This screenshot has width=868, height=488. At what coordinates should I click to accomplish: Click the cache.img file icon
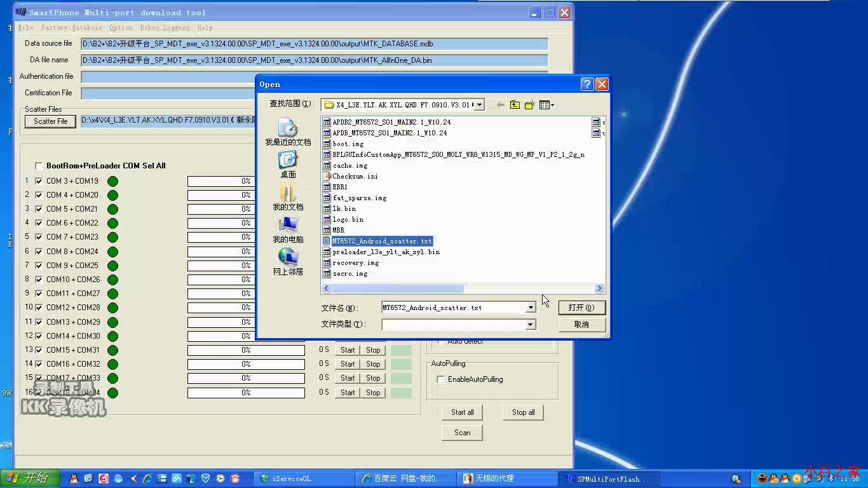327,165
